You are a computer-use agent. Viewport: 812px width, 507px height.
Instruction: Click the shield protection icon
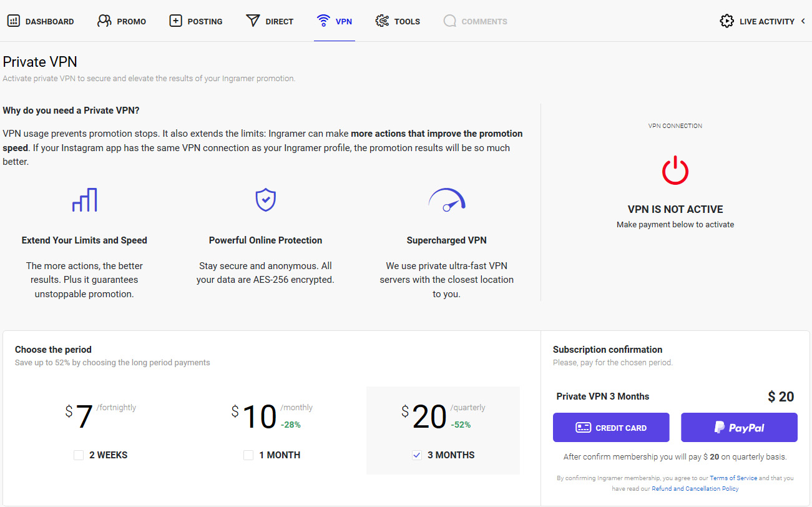click(265, 200)
